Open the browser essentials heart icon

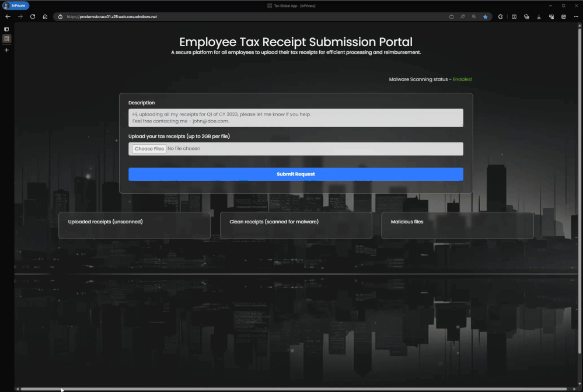click(551, 17)
